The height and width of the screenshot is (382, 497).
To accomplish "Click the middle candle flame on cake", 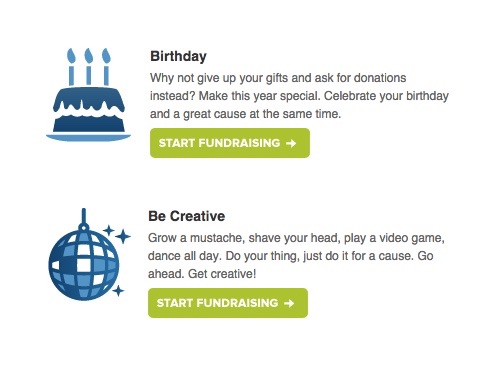I will 88,56.
